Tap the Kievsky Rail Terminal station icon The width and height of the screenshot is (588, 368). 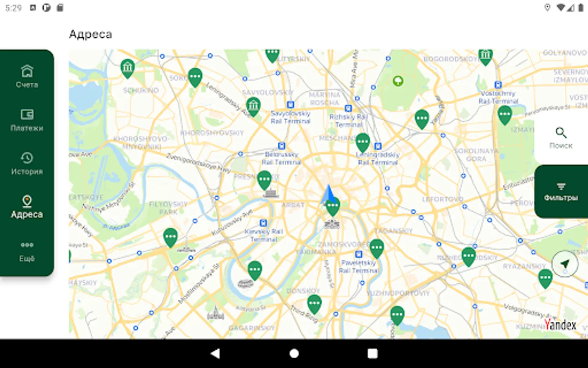263,223
